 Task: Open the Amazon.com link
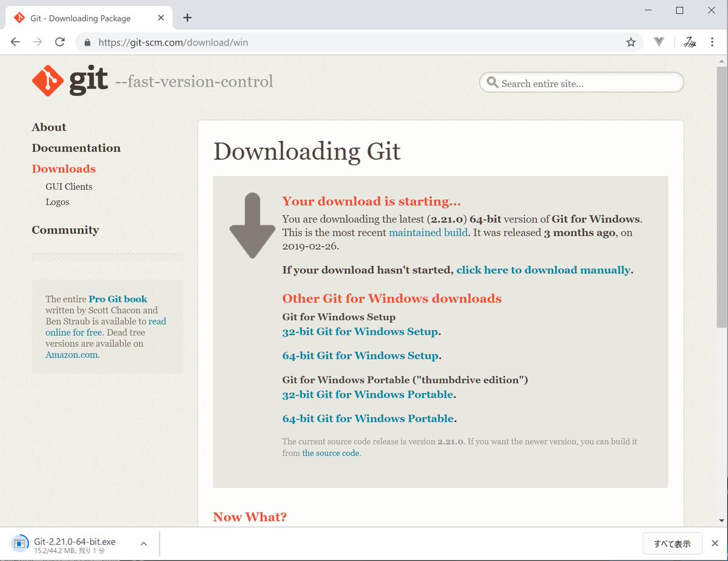71,355
